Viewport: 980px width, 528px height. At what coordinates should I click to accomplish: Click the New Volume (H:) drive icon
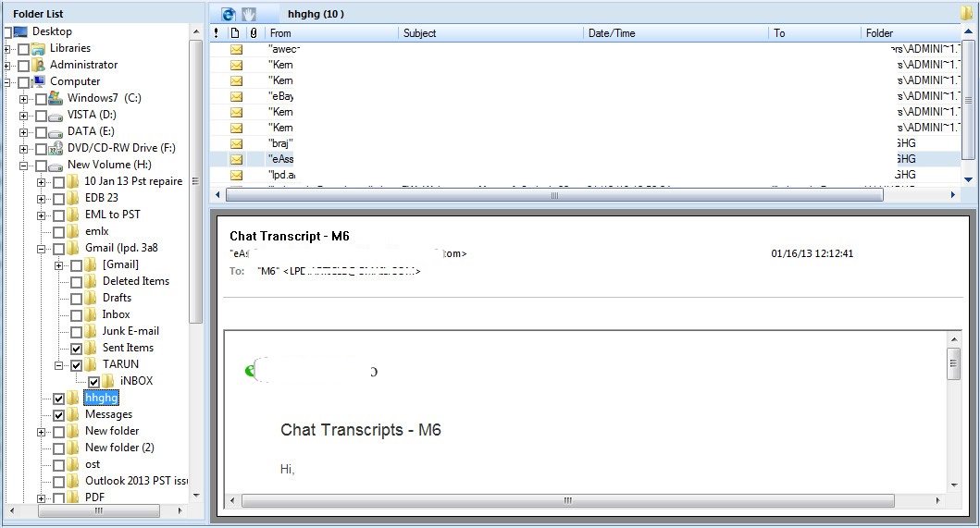coord(56,166)
